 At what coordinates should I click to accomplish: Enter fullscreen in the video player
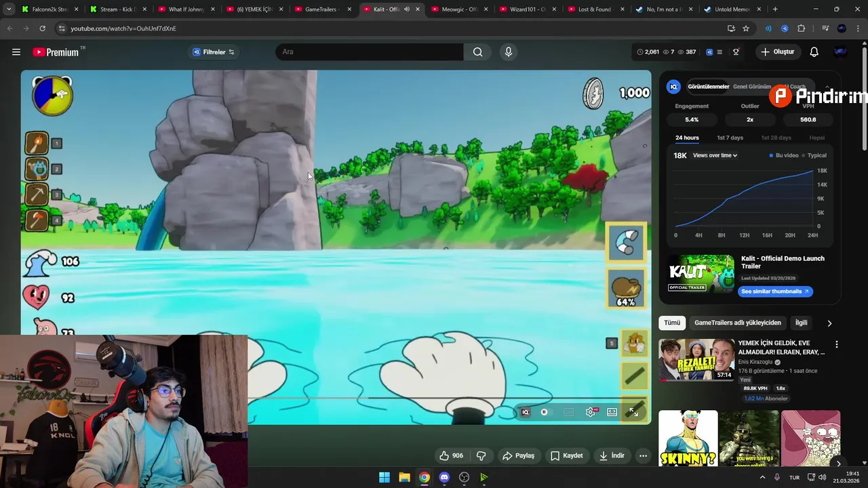[x=633, y=412]
